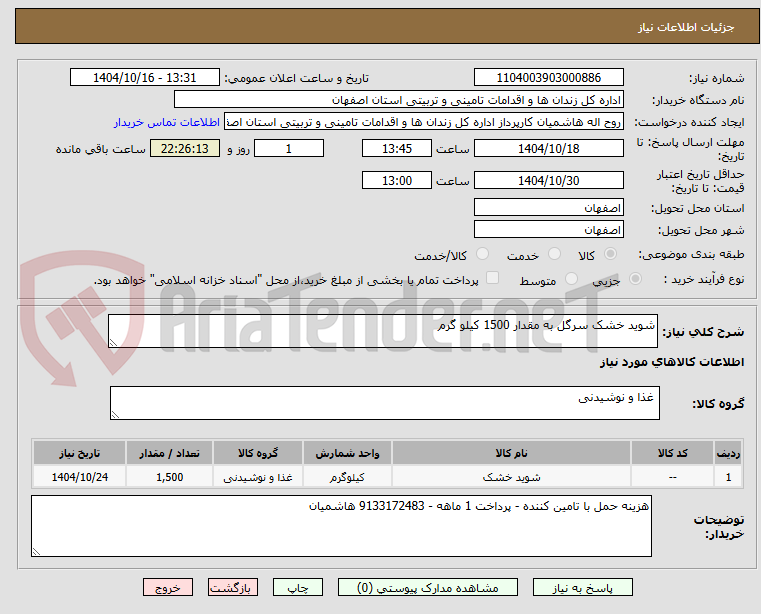Image resolution: width=761 pixels, height=614 pixels.
Task: Click the response deadline date 1404/10/18
Action: [548, 148]
